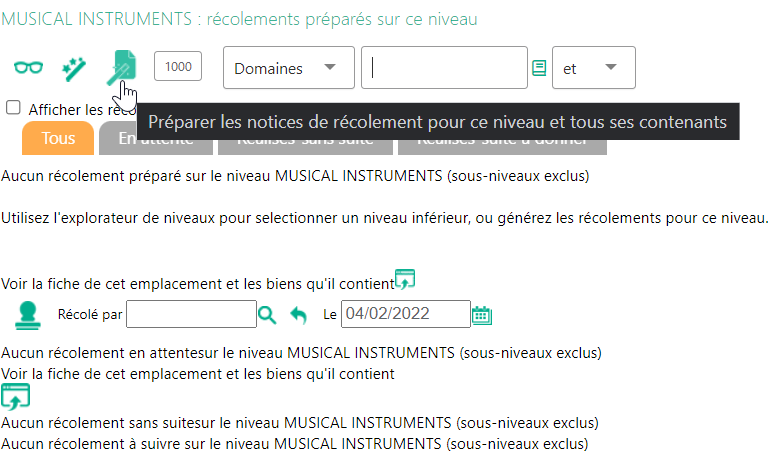
Task: Click the glasses view icon
Action: pos(28,68)
